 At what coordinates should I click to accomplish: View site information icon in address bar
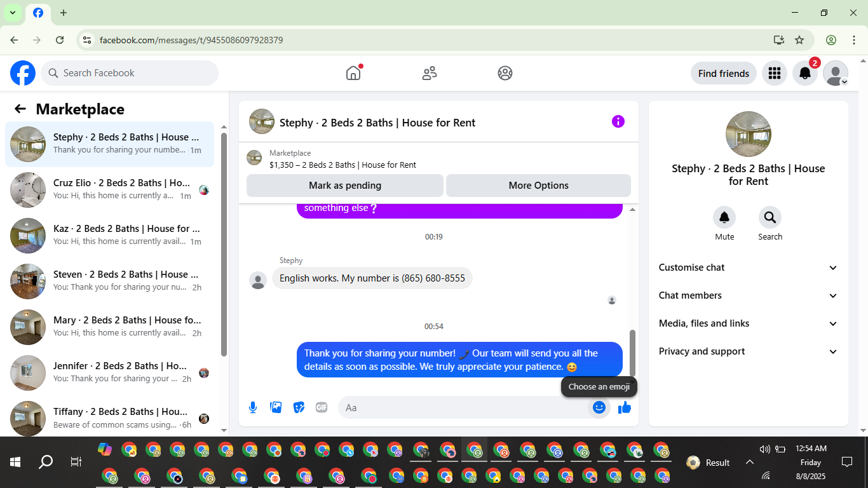[x=87, y=40]
